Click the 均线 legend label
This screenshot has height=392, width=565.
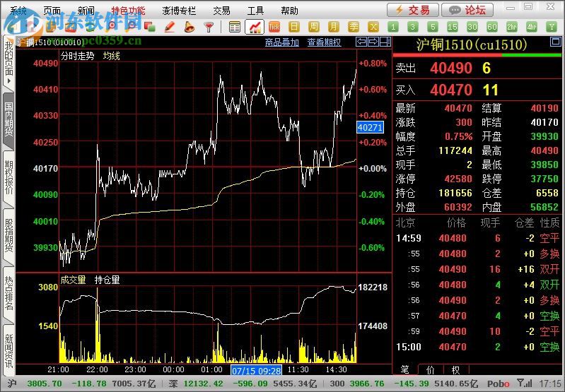(x=111, y=56)
